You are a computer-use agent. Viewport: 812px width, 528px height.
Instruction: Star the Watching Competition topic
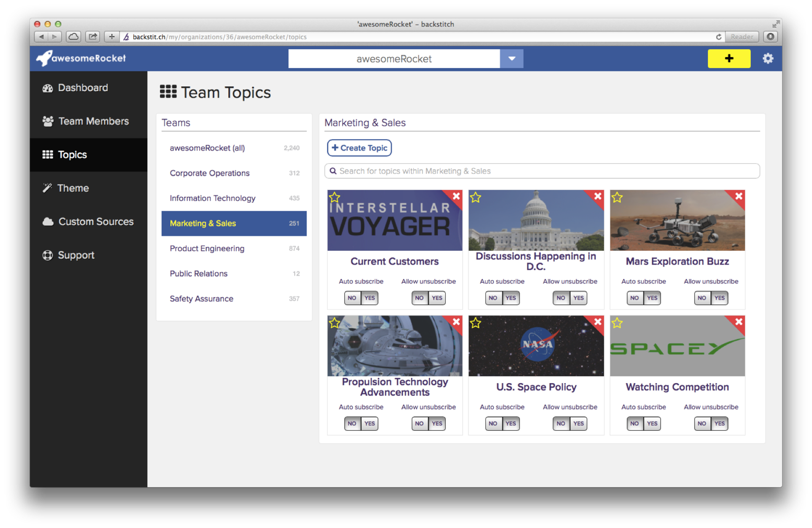[617, 323]
